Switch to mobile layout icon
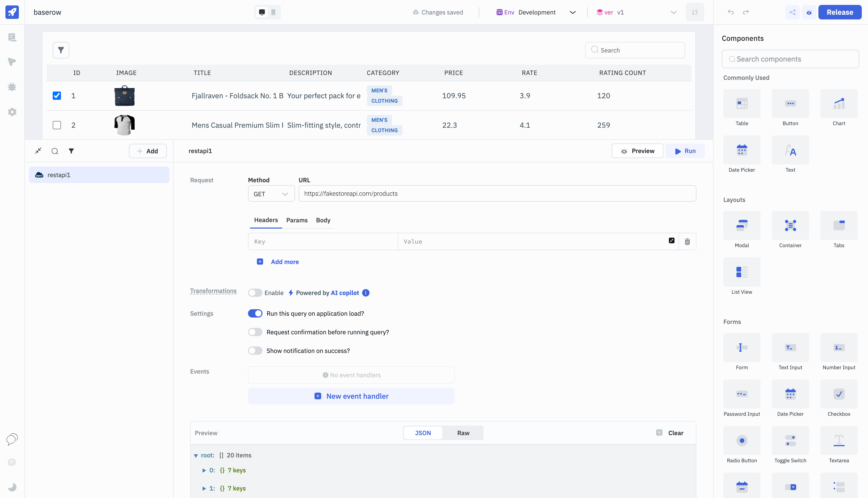Image resolution: width=868 pixels, height=498 pixels. point(273,12)
